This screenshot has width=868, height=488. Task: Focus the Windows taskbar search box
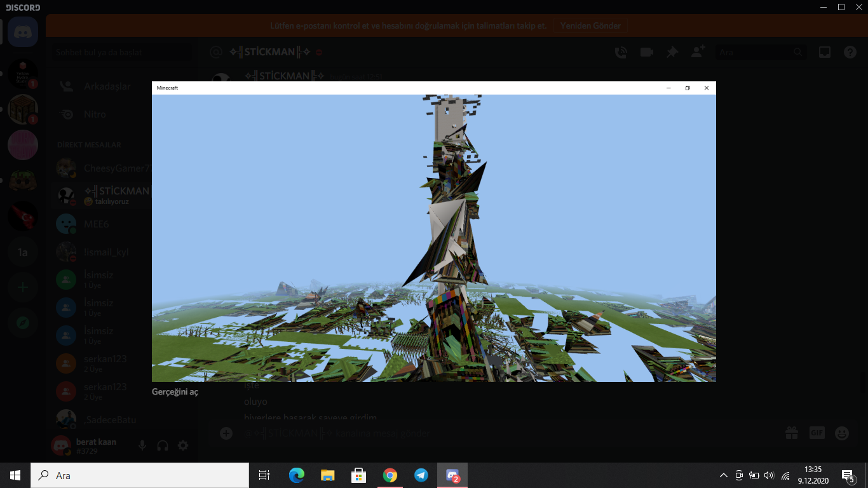[140, 475]
